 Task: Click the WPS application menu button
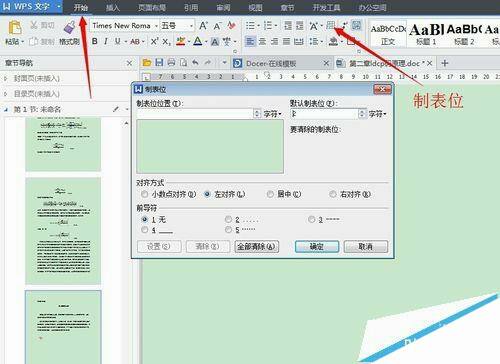pyautogui.click(x=31, y=7)
